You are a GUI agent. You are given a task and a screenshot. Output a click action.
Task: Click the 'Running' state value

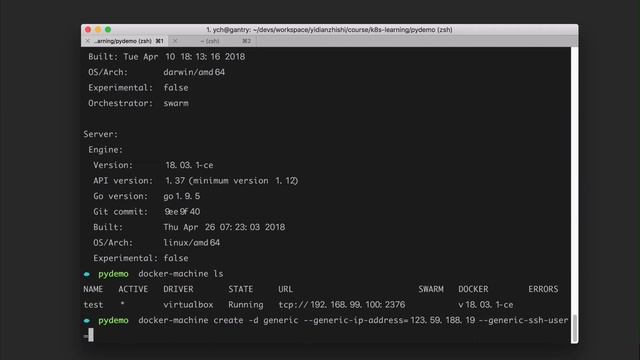[246, 305]
